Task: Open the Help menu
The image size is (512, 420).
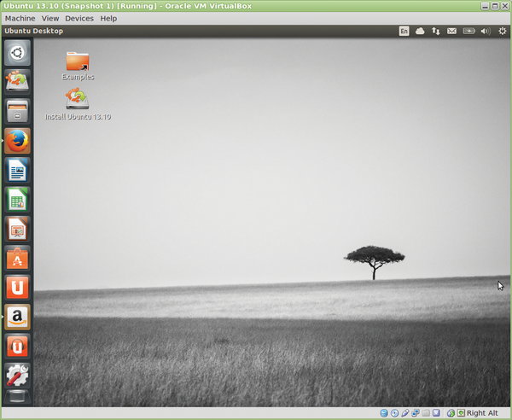Action: point(108,18)
